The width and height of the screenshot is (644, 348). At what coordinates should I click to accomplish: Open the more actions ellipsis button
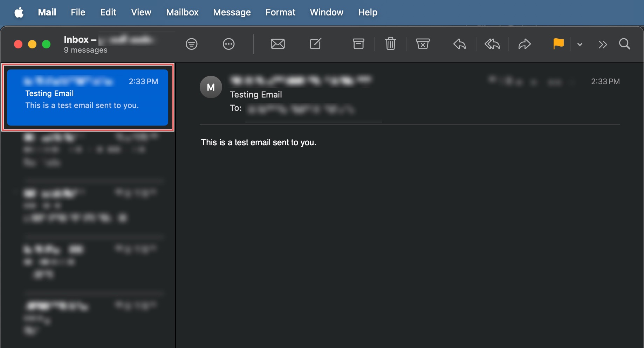[x=228, y=44]
